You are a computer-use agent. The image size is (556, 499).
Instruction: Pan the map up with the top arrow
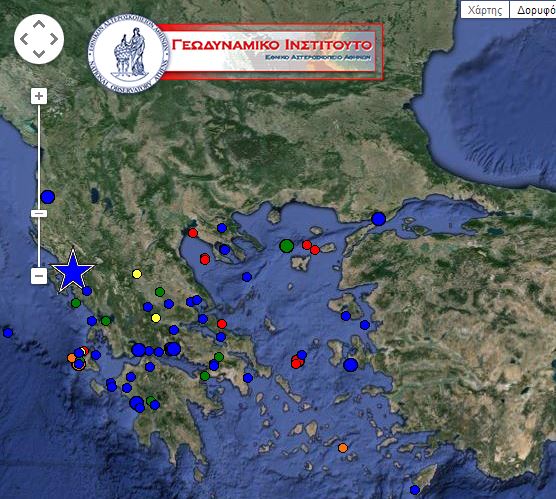39,24
